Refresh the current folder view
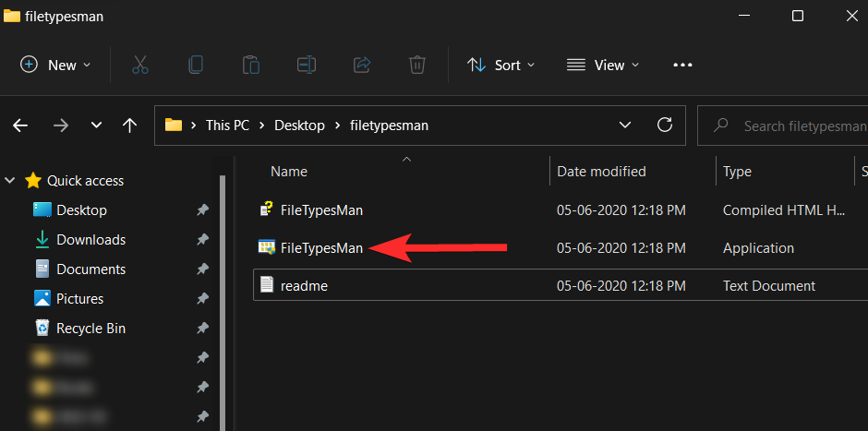This screenshot has height=431, width=868. (x=664, y=126)
